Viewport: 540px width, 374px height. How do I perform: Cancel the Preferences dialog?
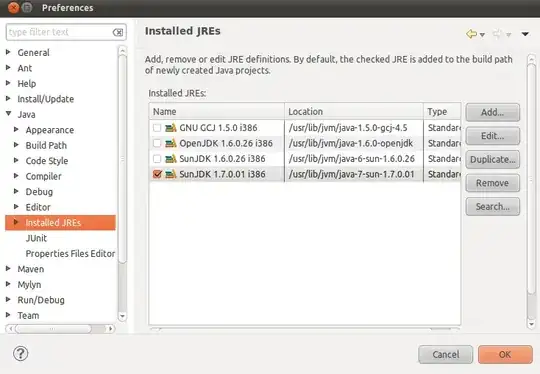(446, 354)
